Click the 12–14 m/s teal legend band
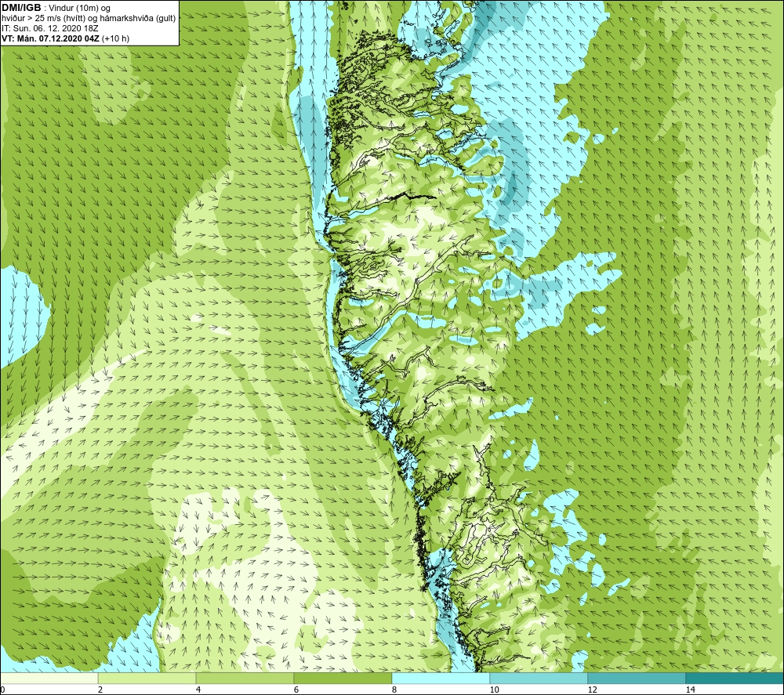The height and width of the screenshot is (695, 784). coord(637,679)
